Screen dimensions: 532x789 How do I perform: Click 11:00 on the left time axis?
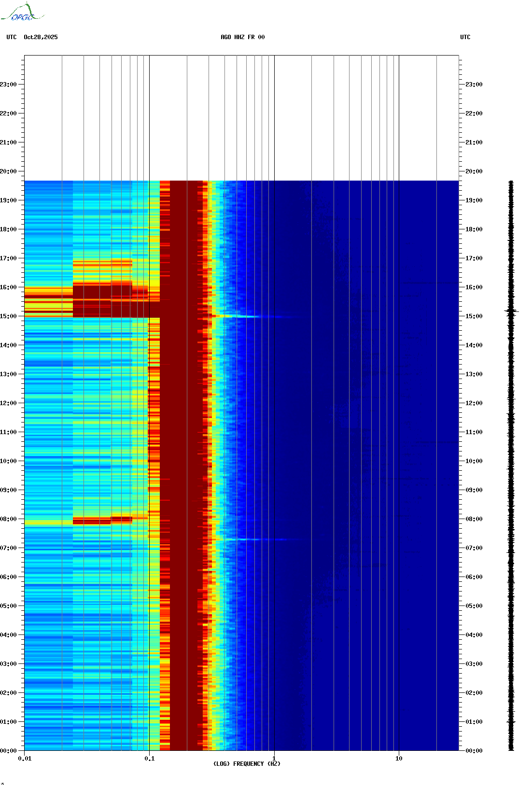[x=8, y=432]
